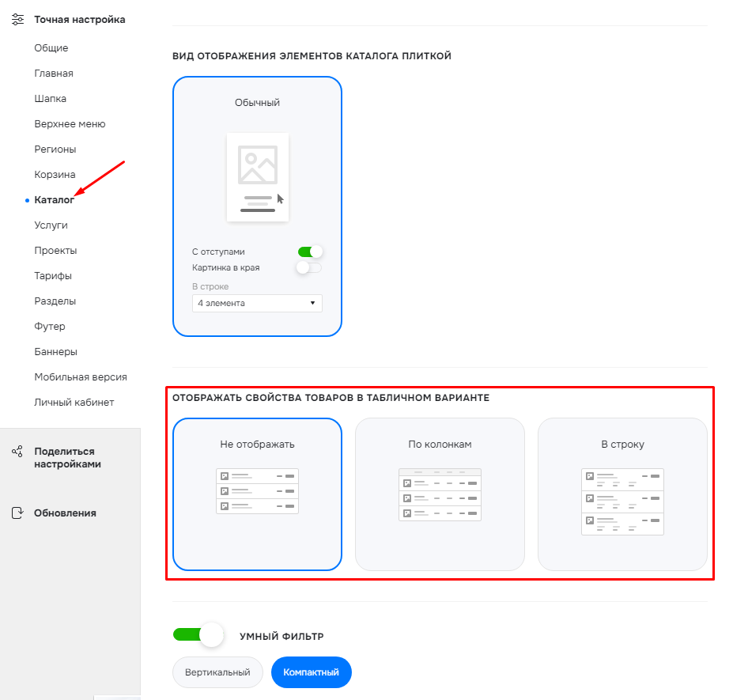733x700 pixels.
Task: Open the 'Футер' settings section
Action: click(50, 326)
